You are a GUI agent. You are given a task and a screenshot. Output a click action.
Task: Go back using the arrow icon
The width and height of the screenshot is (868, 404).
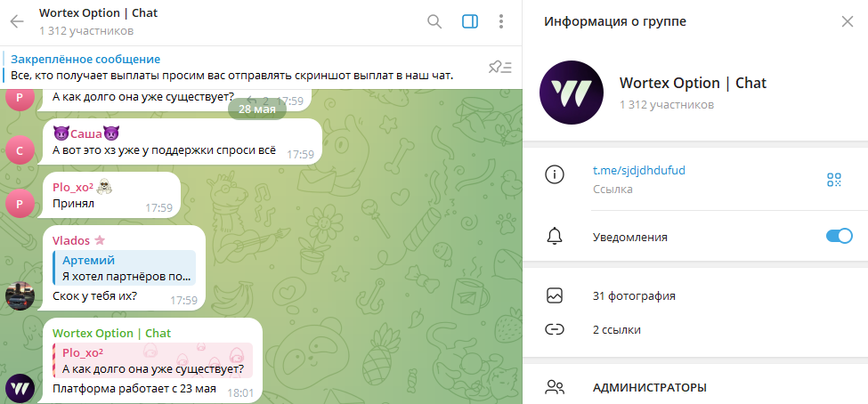[17, 21]
